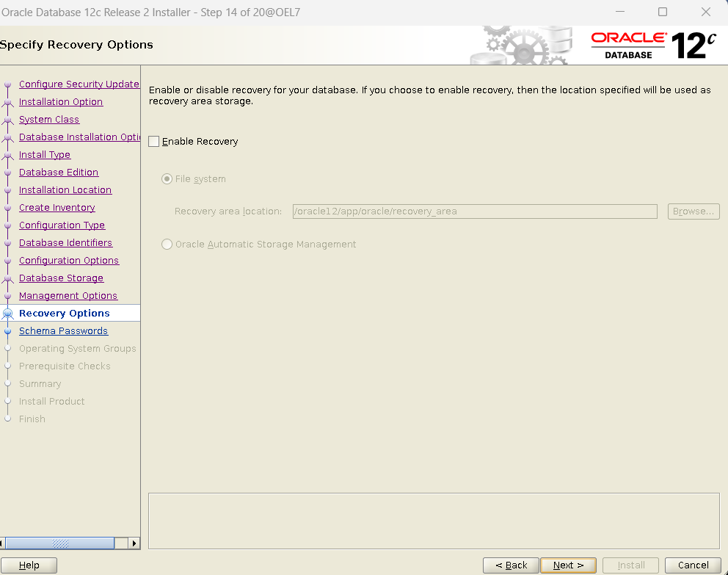The width and height of the screenshot is (728, 575).
Task: Click the Install Type step marker icon
Action: click(x=7, y=155)
